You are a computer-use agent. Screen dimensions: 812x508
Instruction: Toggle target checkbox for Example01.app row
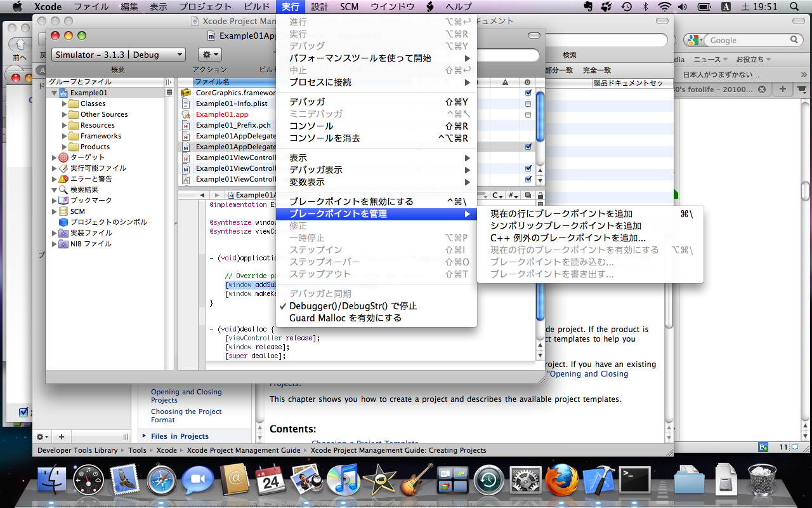(x=528, y=114)
